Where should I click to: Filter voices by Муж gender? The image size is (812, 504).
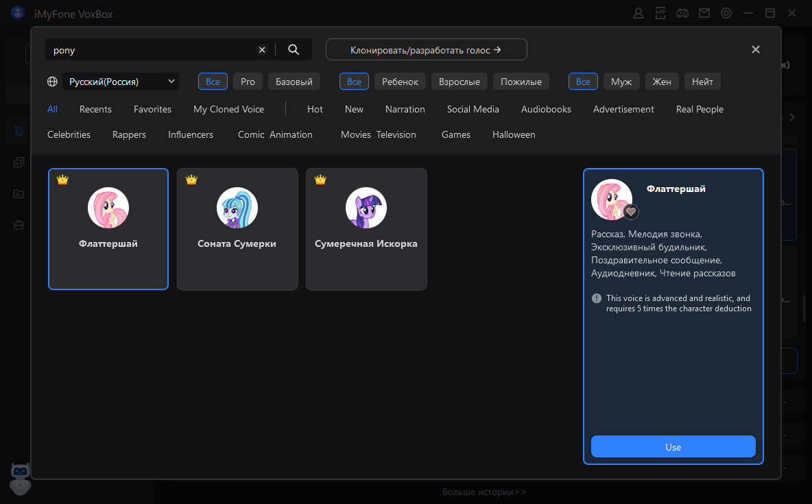[x=621, y=82]
